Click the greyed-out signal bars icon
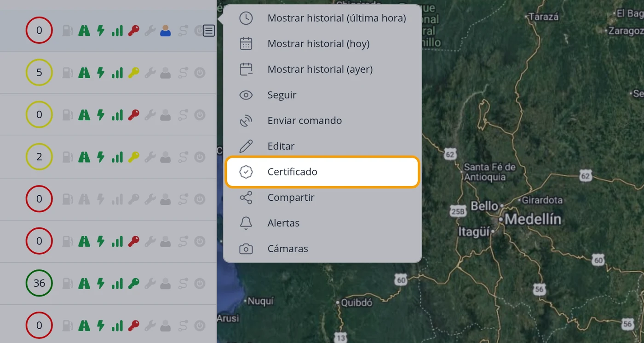Screen dimensions: 644x343 point(117,199)
